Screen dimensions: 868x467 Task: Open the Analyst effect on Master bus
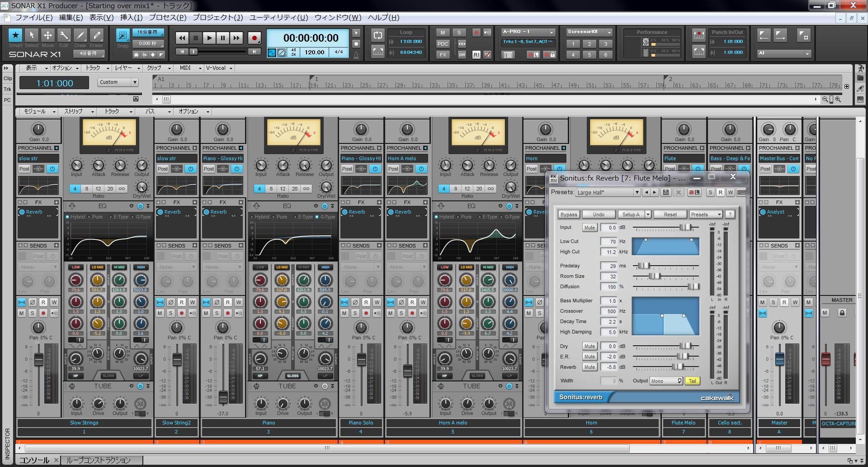[775, 212]
